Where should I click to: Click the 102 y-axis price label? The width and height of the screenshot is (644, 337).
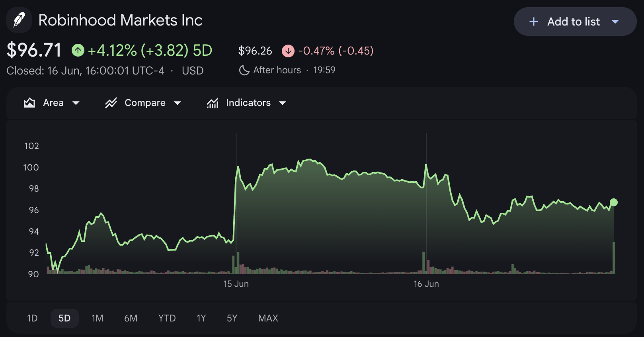32,146
